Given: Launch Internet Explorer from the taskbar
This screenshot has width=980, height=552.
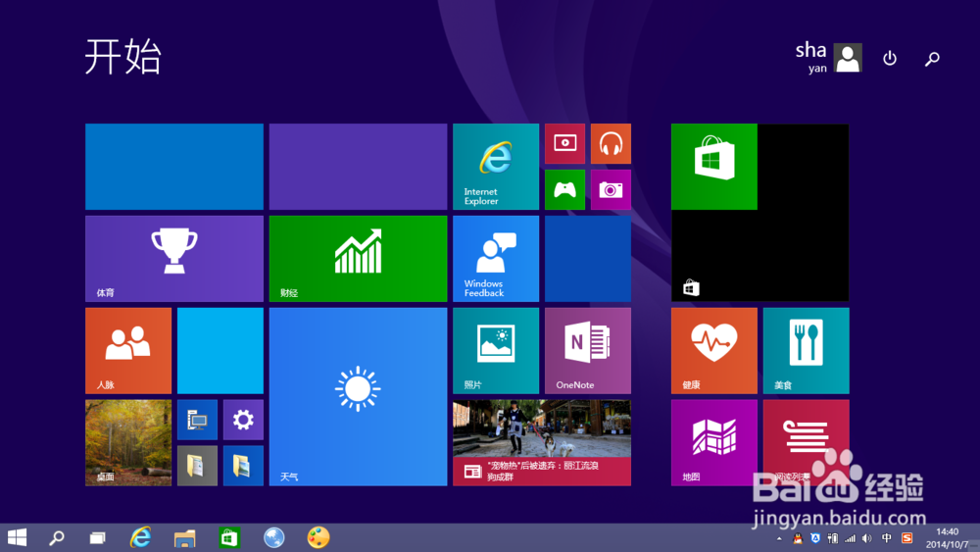Looking at the screenshot, I should coord(140,537).
